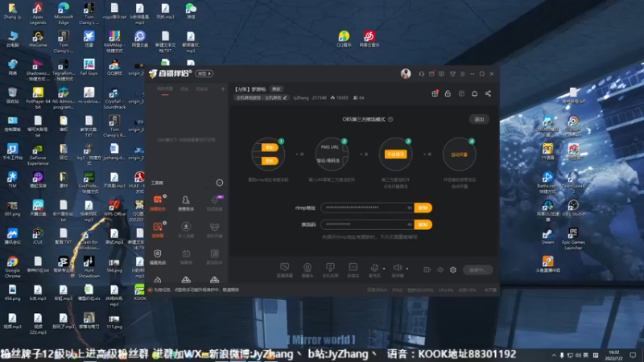Open the download-arrow circle tool
644x362 pixels.
(186, 230)
